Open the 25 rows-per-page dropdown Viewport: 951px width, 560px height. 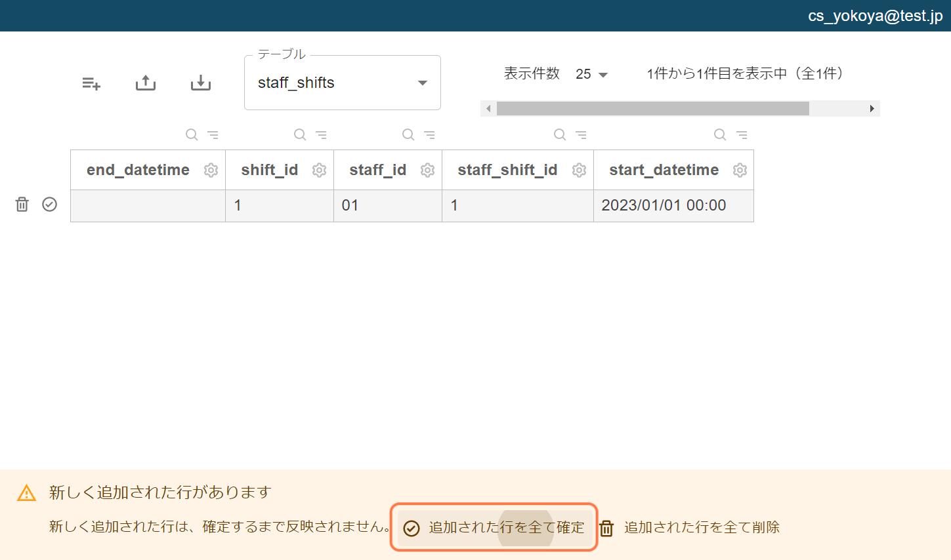[x=592, y=74]
